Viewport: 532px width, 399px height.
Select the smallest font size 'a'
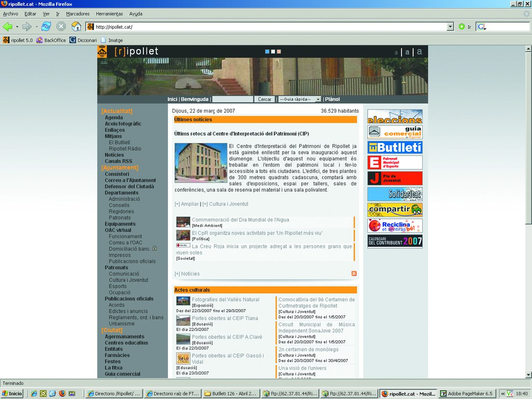point(396,52)
